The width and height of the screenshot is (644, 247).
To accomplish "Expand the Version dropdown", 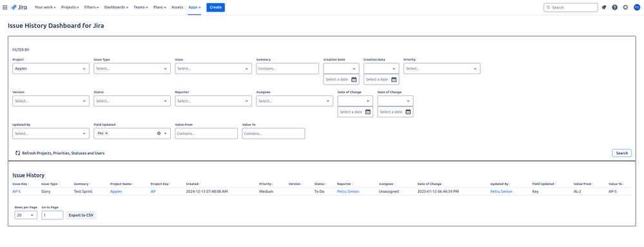I will pos(51,101).
